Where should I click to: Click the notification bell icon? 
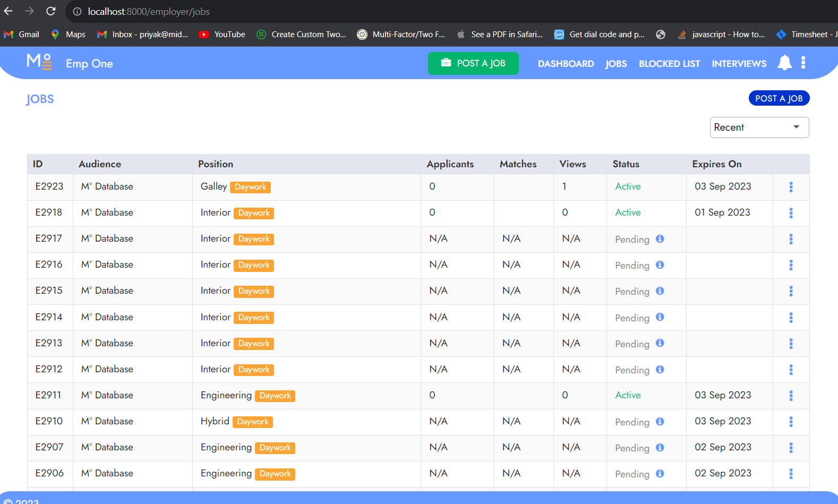pyautogui.click(x=784, y=63)
